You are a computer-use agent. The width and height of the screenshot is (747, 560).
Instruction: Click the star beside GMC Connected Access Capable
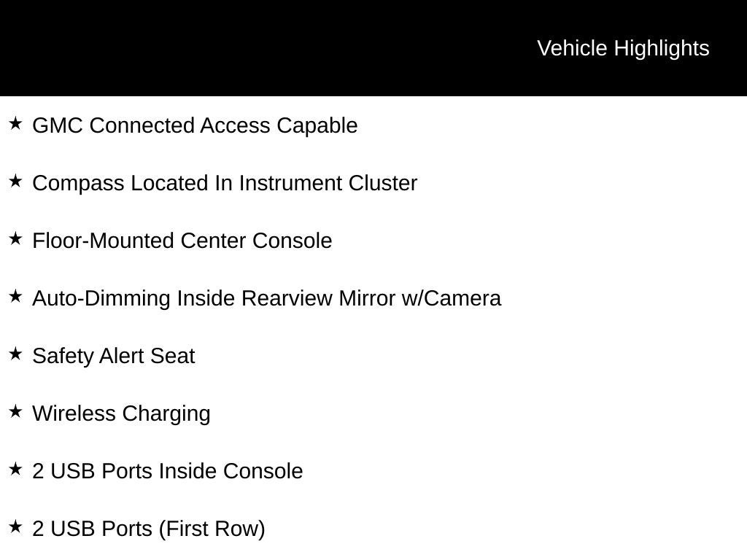[15, 123]
